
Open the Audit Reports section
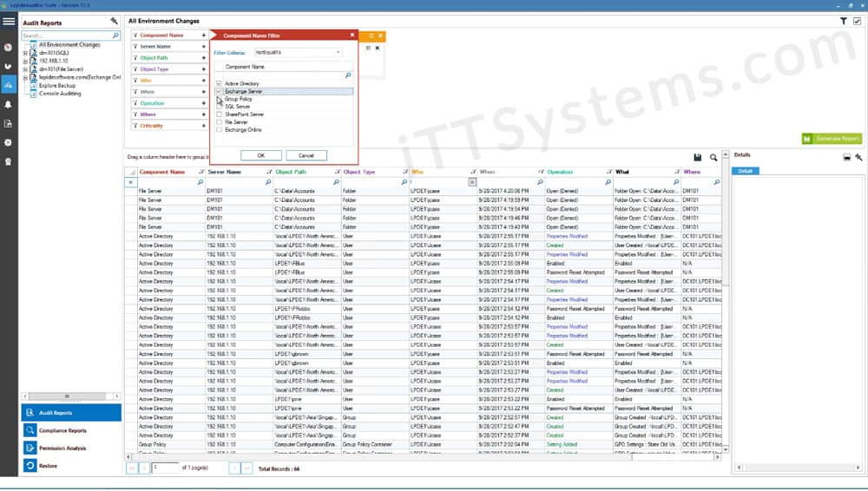[71, 413]
